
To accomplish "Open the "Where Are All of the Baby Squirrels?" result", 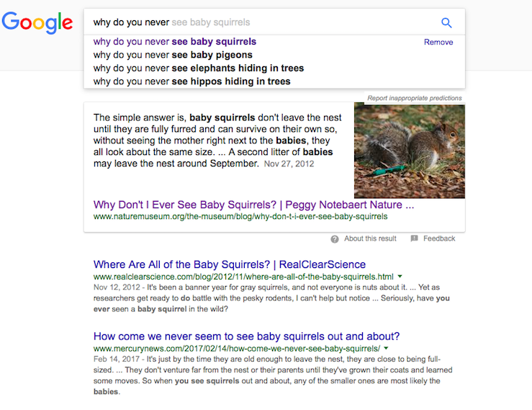I will click(230, 264).
